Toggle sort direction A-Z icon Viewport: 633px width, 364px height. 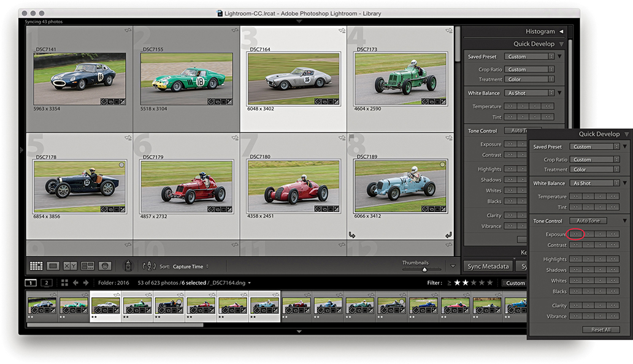(x=149, y=266)
